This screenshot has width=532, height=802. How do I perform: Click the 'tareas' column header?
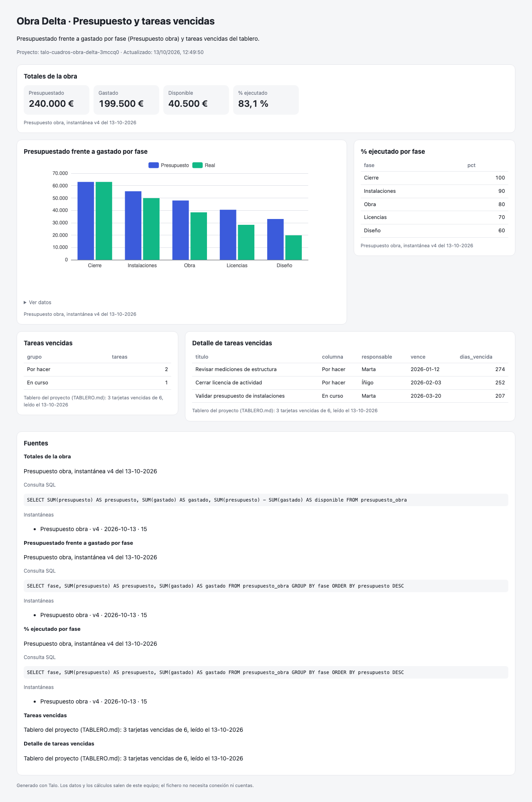point(120,357)
